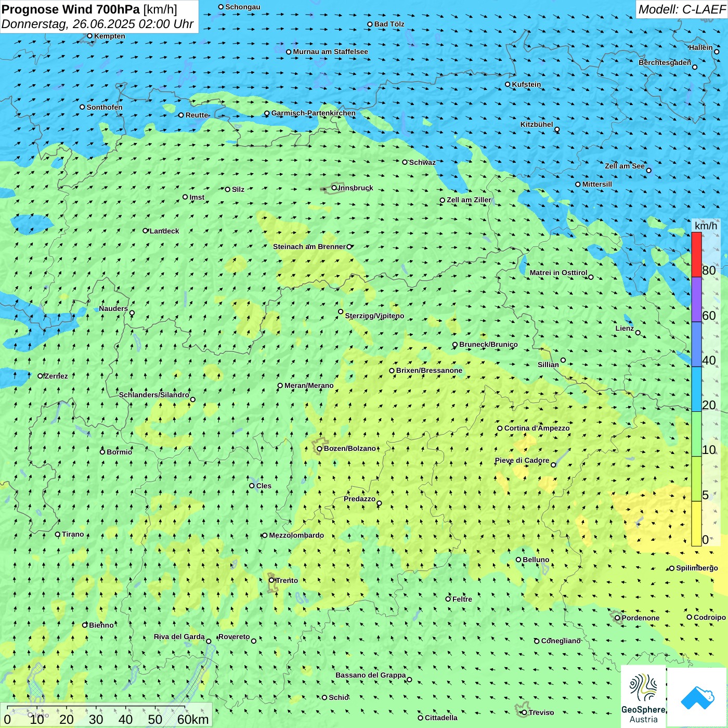The image size is (728, 728).
Task: Select the Cortina d'Ampezzo marker
Action: coord(500,428)
